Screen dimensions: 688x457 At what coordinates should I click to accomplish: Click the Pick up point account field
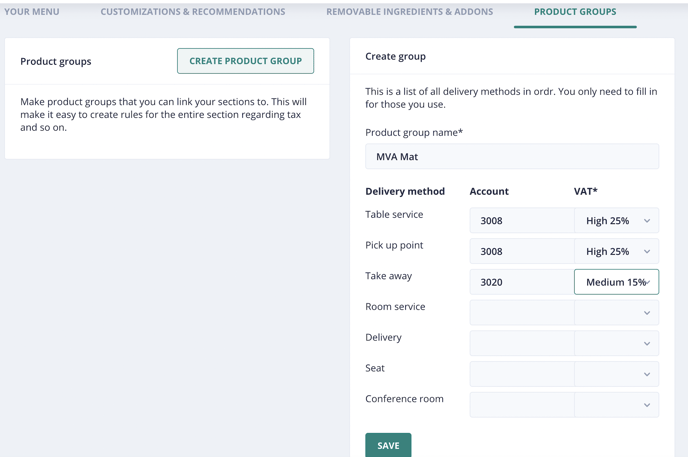[x=522, y=251]
